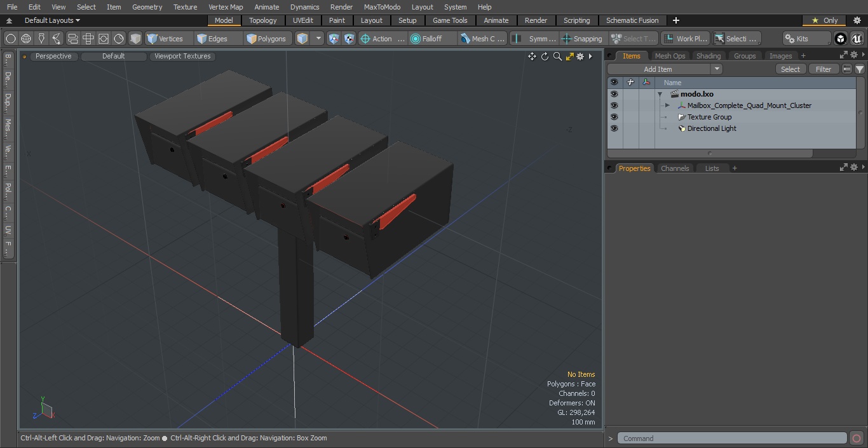
Task: Click the Command input field
Action: [732, 438]
